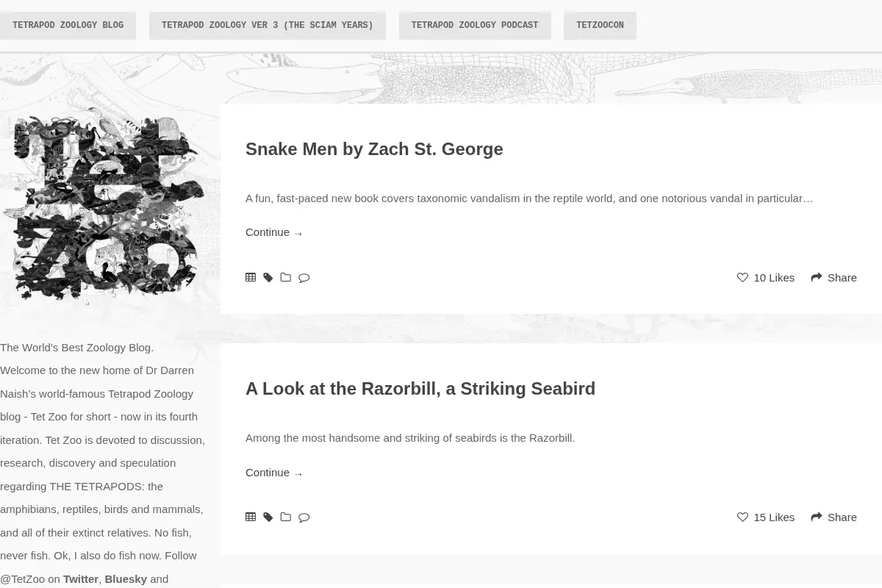Like the Snake Men post with heart icon
The width and height of the screenshot is (882, 588).
742,277
